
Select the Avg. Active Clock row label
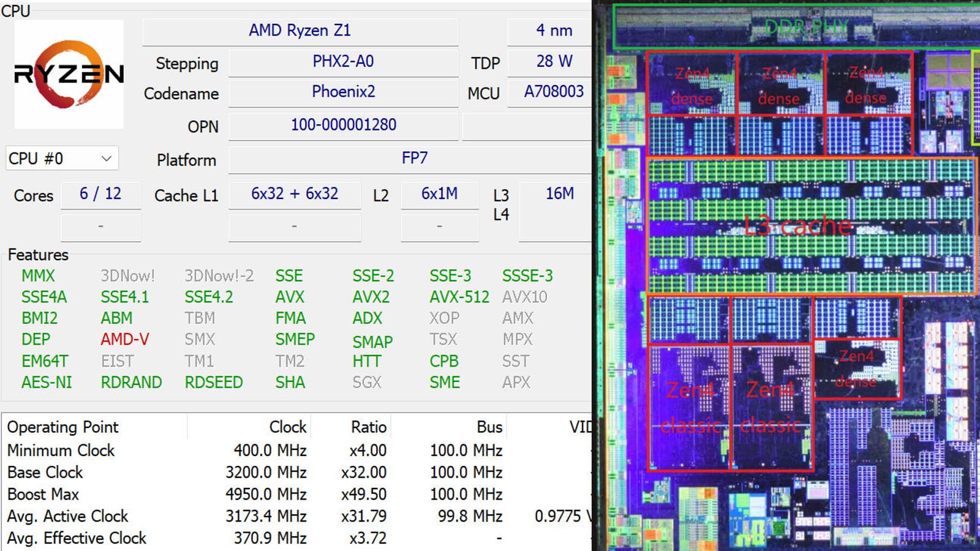[67, 517]
